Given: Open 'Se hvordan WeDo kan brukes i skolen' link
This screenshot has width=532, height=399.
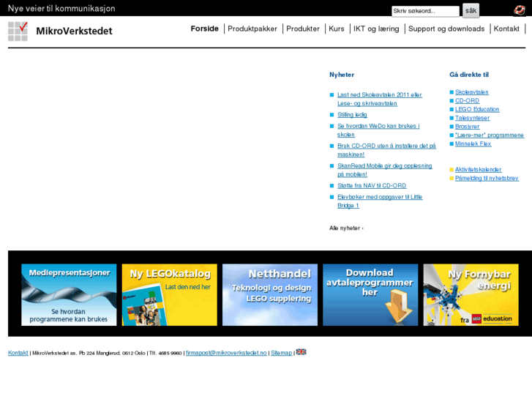Looking at the screenshot, I should 378,130.
